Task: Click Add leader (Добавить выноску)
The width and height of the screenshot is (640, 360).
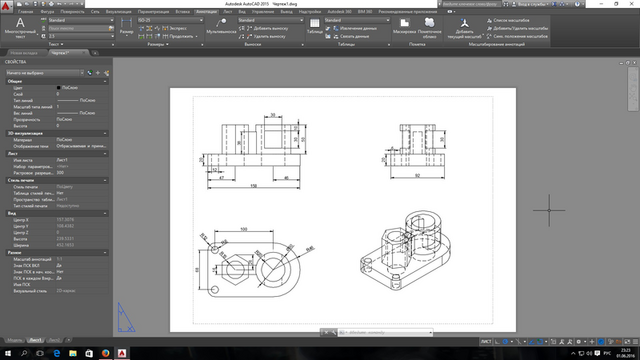Action: (x=267, y=28)
